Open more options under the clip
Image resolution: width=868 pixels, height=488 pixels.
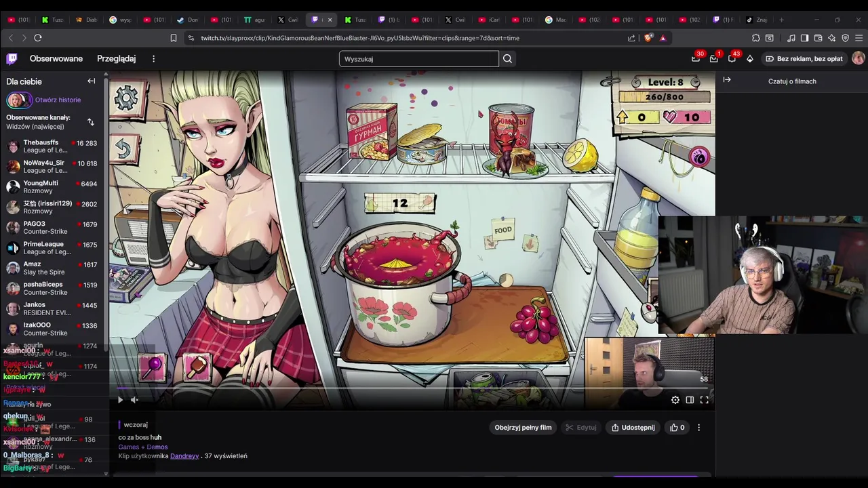click(x=698, y=428)
